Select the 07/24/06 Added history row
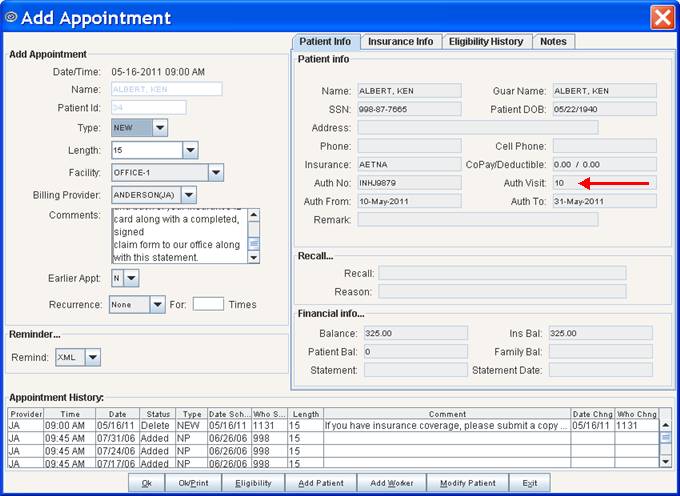Screen dimensions: 680x496 pos(333,451)
